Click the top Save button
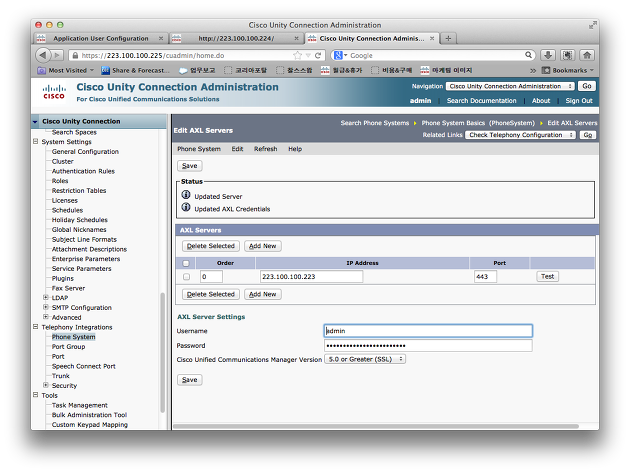The width and height of the screenshot is (630, 473). click(x=190, y=166)
